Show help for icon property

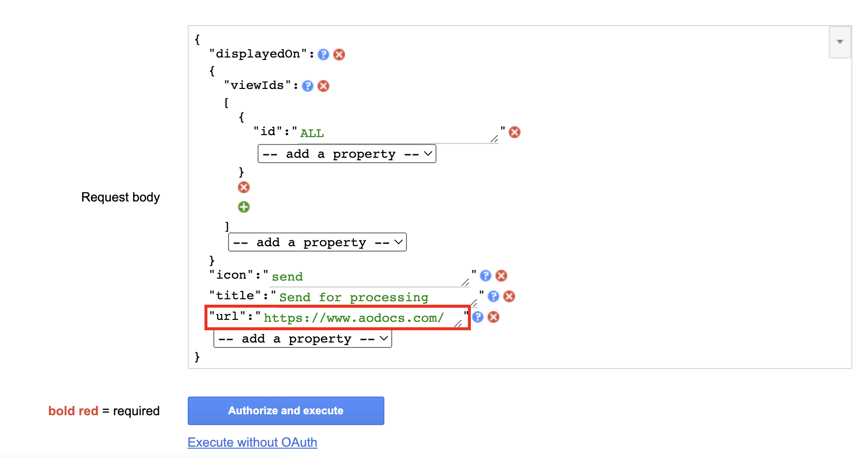(486, 276)
